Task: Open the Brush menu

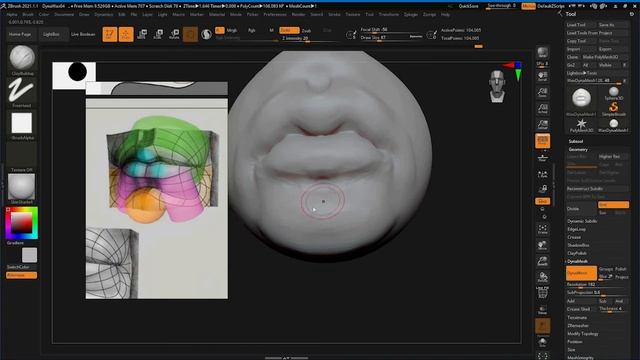Action: tap(28, 14)
